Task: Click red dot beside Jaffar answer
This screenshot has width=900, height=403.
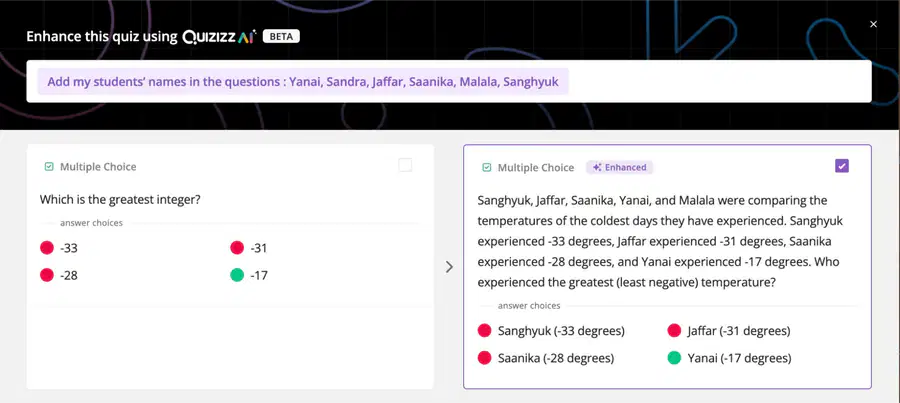Action: 674,331
